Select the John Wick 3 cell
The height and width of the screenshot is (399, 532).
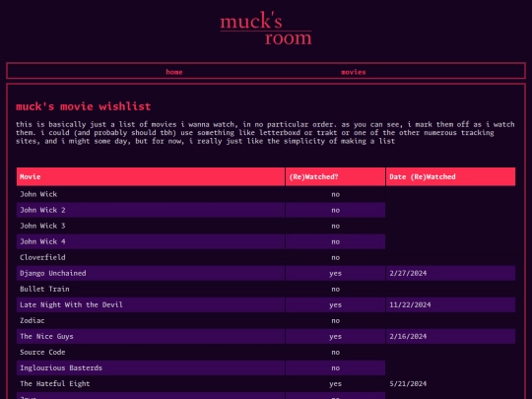click(151, 226)
